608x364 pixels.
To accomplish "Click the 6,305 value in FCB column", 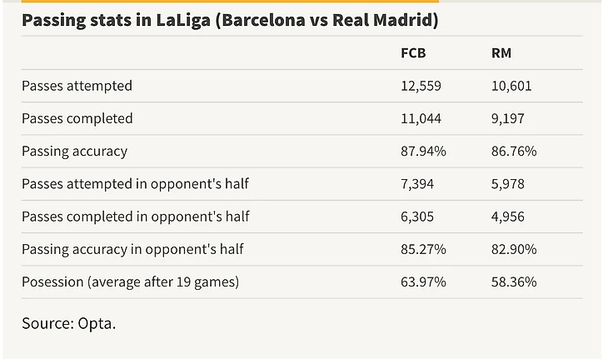I will [x=417, y=217].
